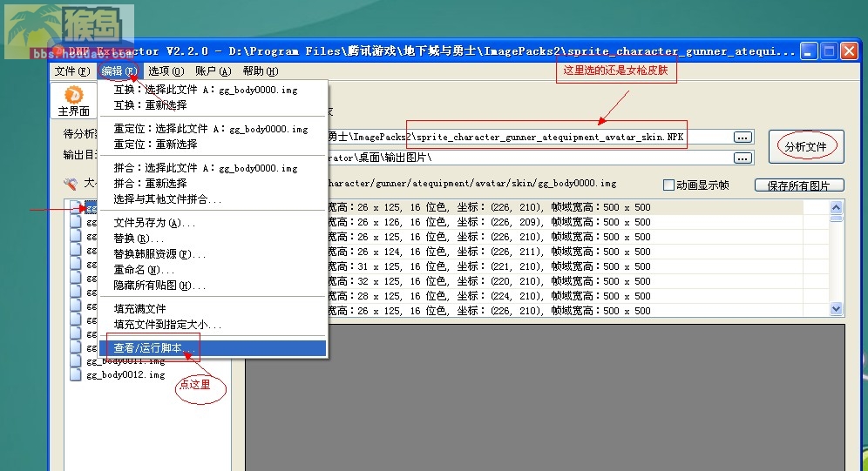868x471 pixels.
Task: Select frame row with size 31 x 125
Action: [x=565, y=266]
